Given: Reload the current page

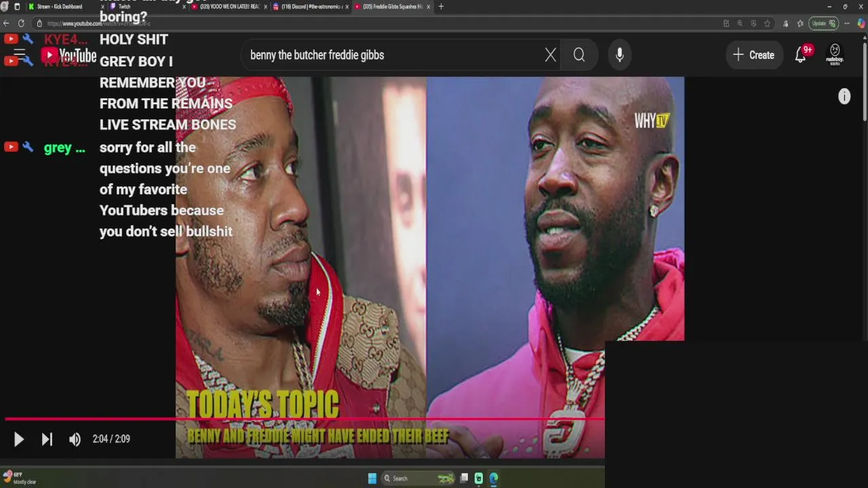Looking at the screenshot, I should click(x=21, y=23).
